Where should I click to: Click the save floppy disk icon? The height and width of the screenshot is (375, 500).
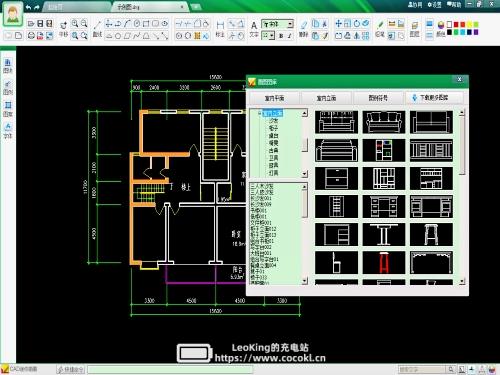pos(40,23)
